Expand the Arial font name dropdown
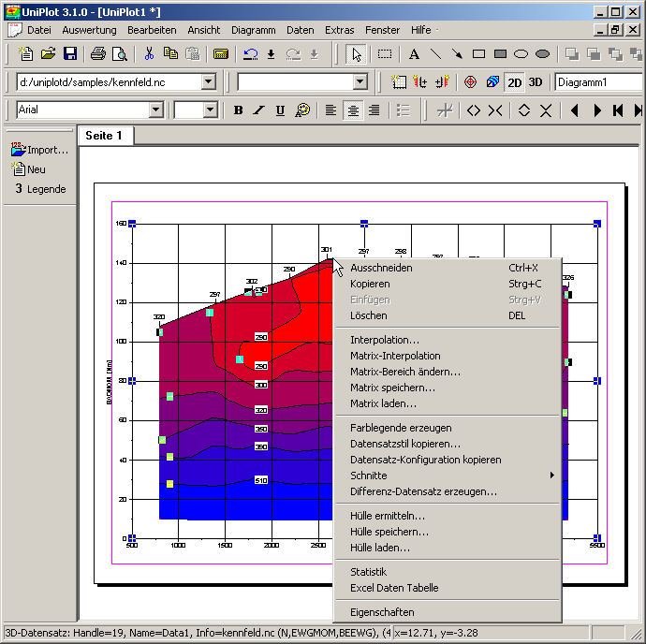646x644 pixels. click(155, 110)
